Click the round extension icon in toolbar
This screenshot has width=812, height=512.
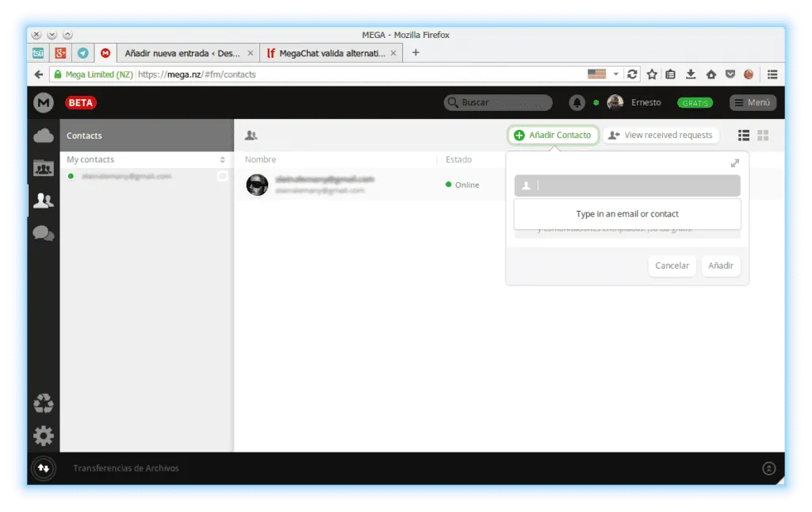point(749,75)
